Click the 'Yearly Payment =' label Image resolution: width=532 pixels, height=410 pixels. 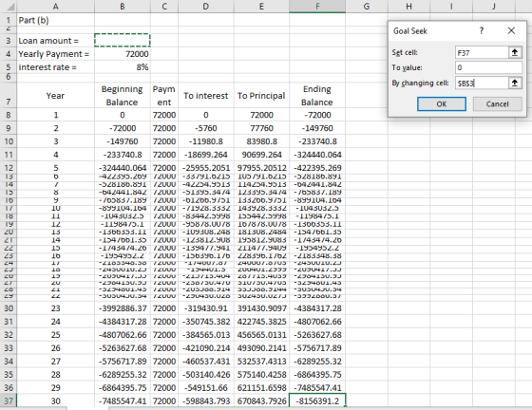(x=56, y=54)
